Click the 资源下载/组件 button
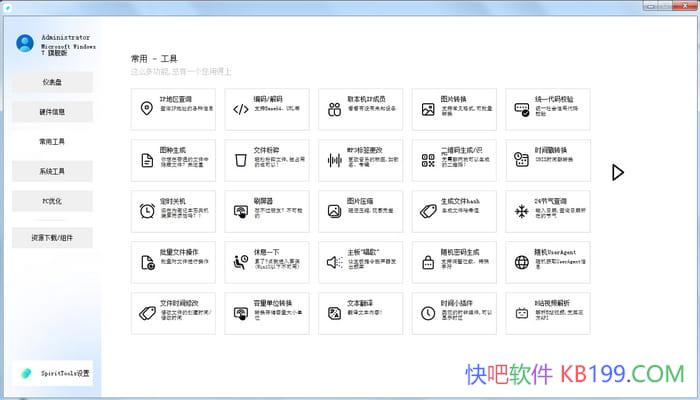This screenshot has width=700, height=400. tap(53, 238)
